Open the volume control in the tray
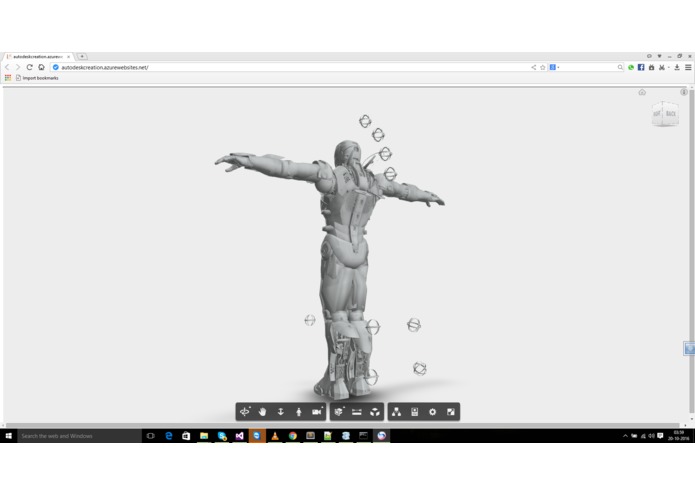This screenshot has height=494, width=695. 652,436
